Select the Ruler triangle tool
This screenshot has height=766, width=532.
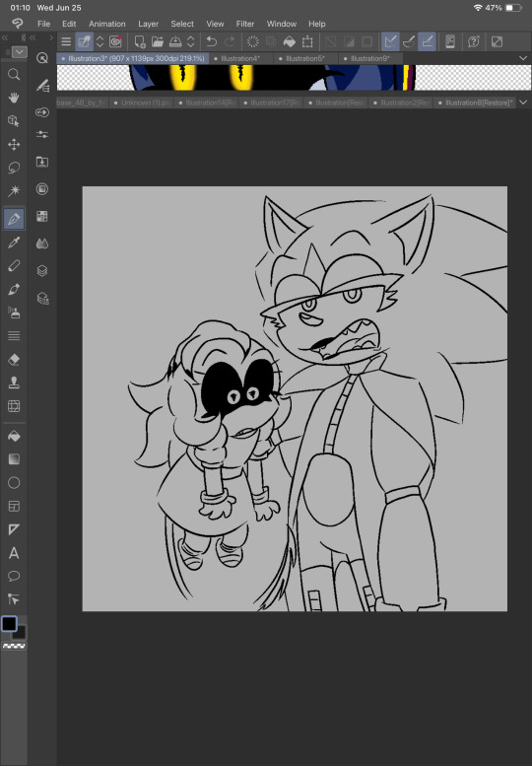point(14,529)
